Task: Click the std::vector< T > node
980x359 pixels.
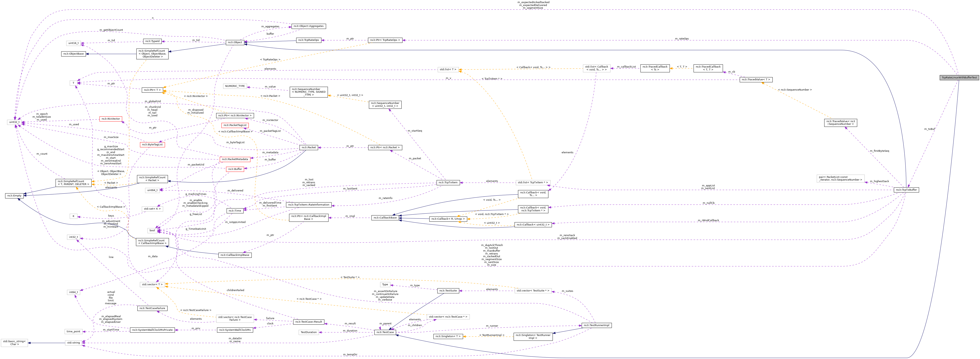Action: click(152, 284)
